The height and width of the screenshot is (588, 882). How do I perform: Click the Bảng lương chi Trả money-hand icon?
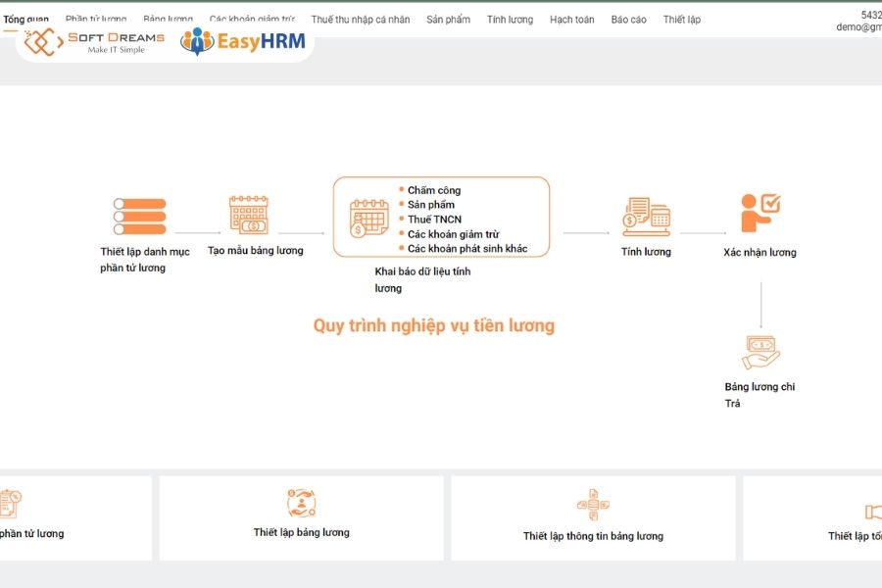760,352
